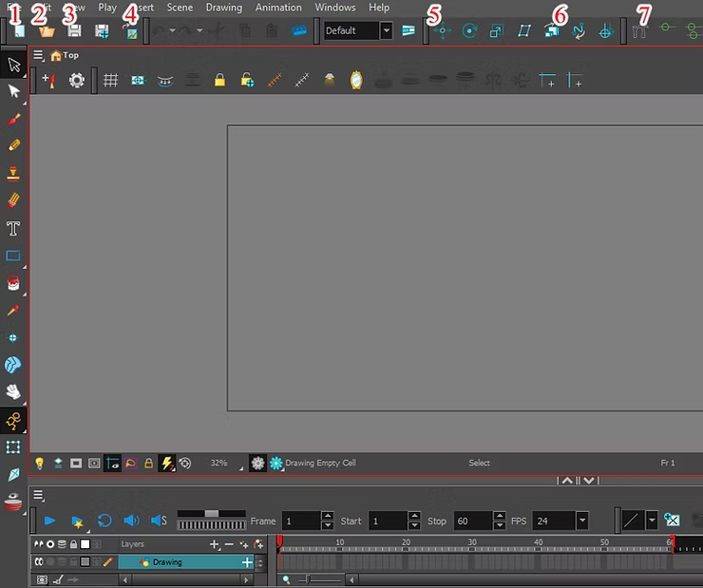Toggle Sound playback

(131, 521)
